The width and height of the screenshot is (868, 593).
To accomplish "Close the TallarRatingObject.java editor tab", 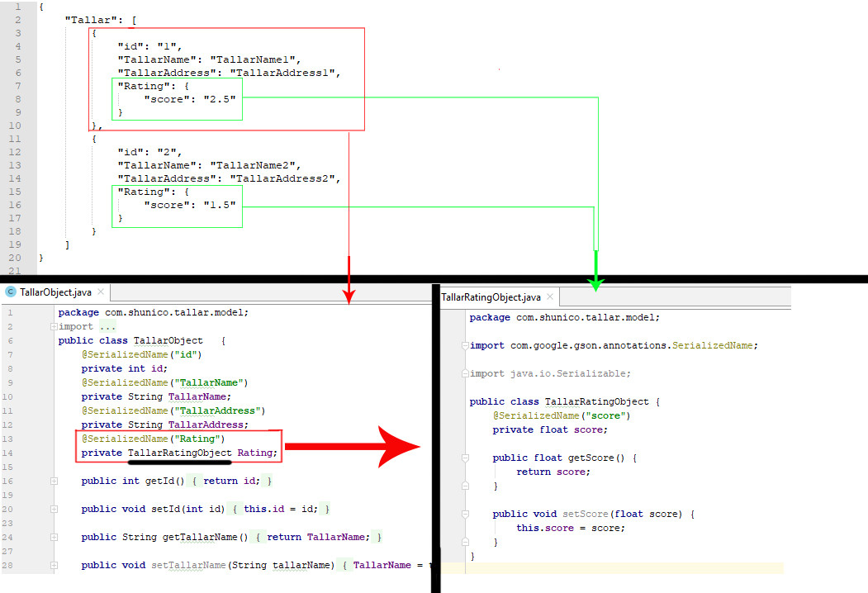I will click(550, 296).
